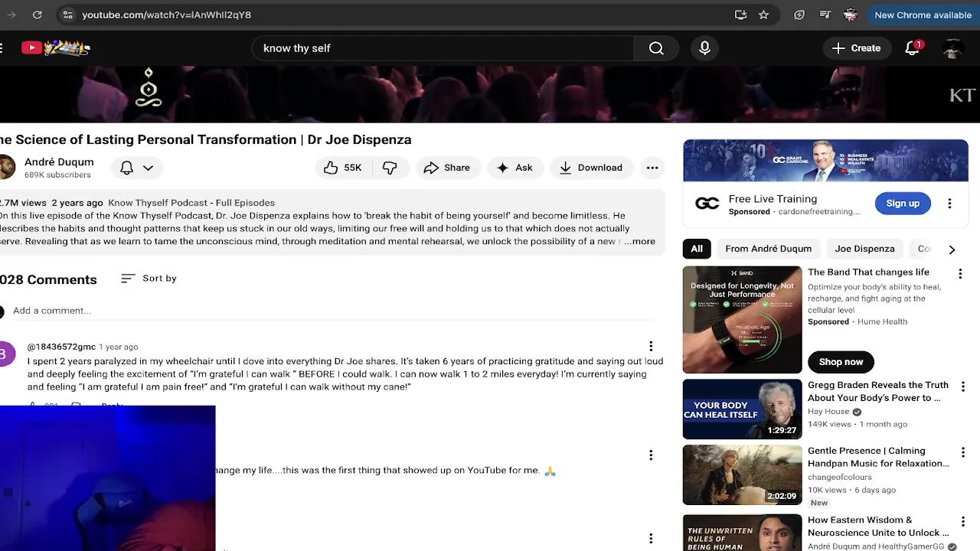
Task: Share the video
Action: pos(447,168)
